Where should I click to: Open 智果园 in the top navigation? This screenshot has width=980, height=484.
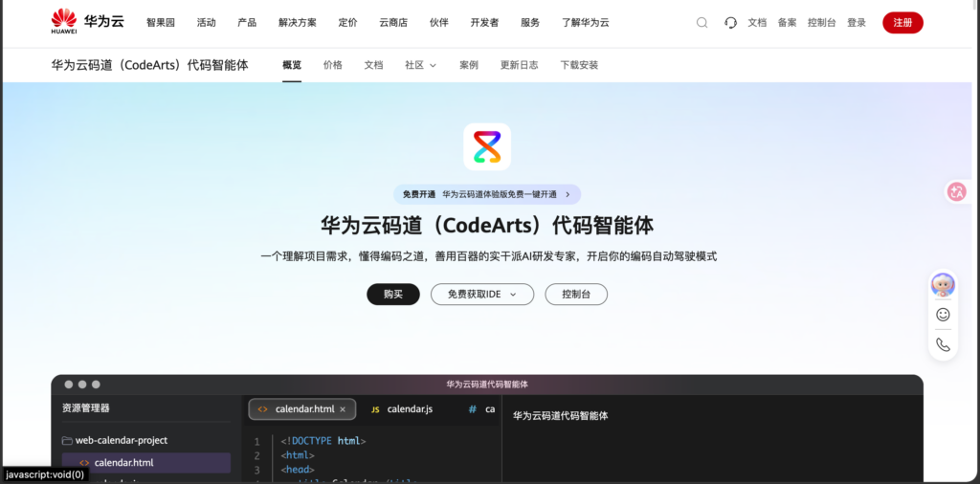(x=161, y=23)
